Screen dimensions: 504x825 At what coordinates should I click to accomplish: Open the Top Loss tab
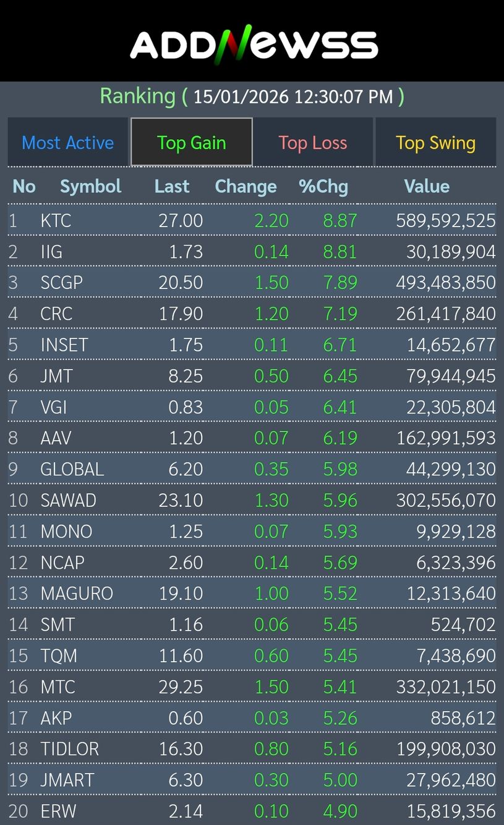(313, 143)
